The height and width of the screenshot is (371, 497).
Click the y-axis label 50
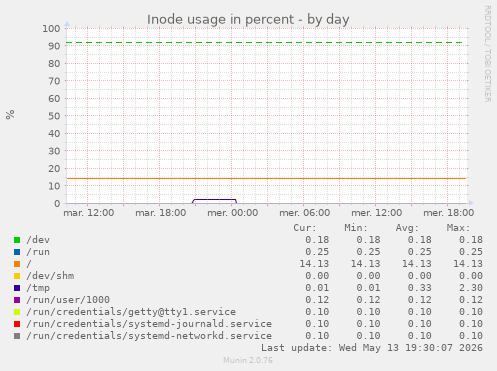(54, 116)
